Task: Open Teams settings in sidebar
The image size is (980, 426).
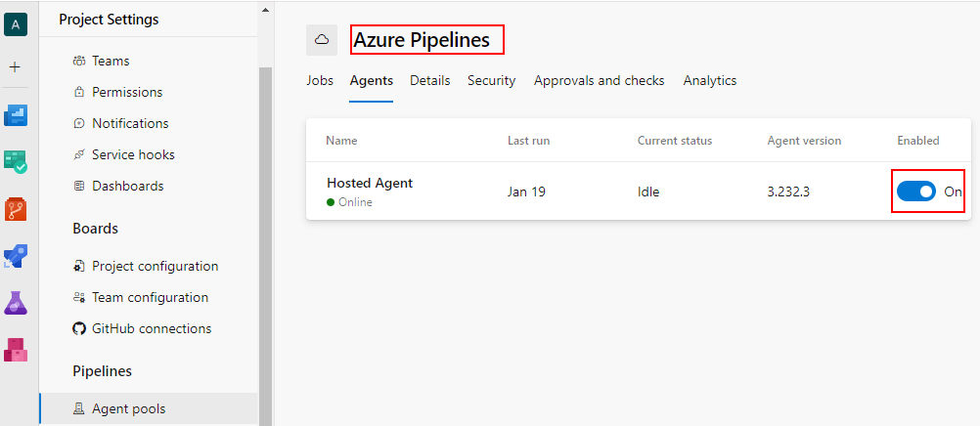Action: pyautogui.click(x=111, y=61)
